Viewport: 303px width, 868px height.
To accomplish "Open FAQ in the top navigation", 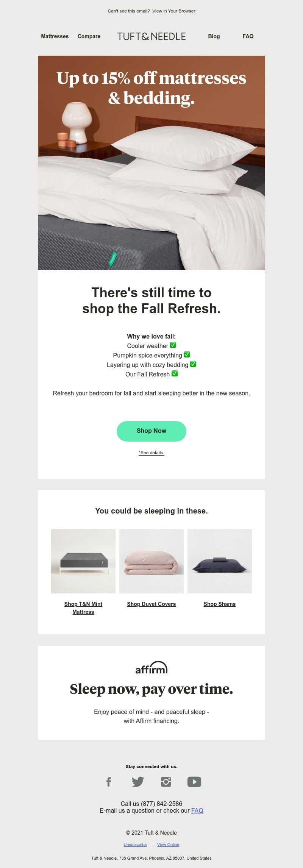I will (248, 36).
